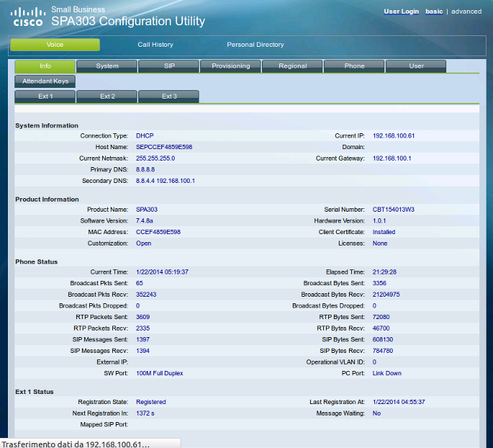Click the connection type value DHCP
This screenshot has width=493, height=448.
coord(145,136)
